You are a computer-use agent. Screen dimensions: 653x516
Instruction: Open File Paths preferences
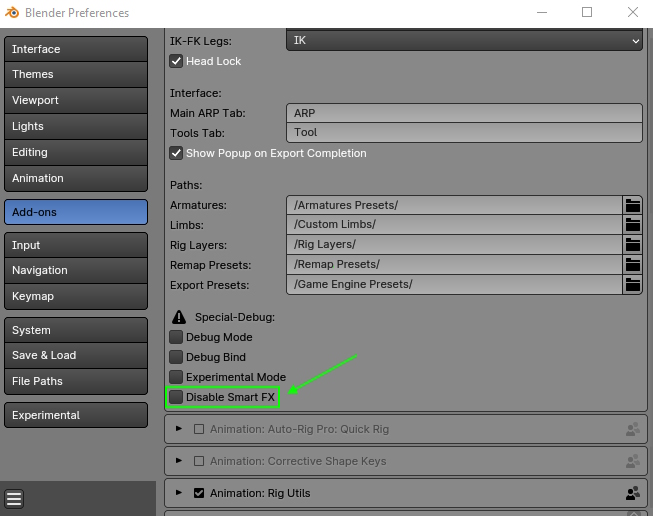tap(76, 381)
